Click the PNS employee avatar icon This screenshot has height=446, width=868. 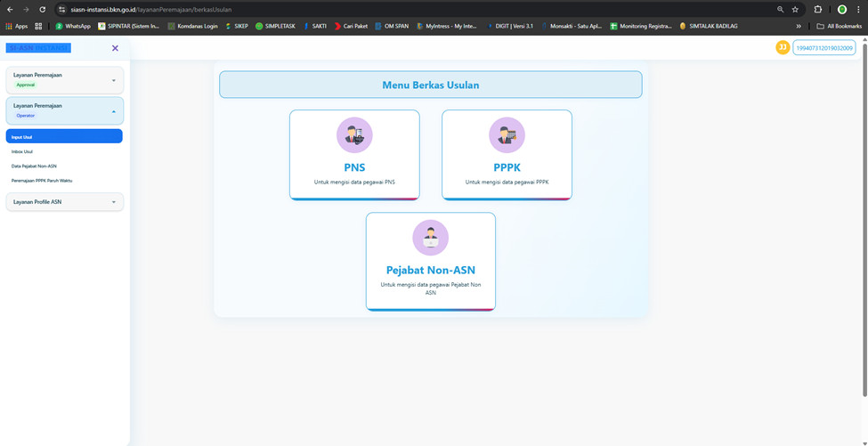point(354,135)
